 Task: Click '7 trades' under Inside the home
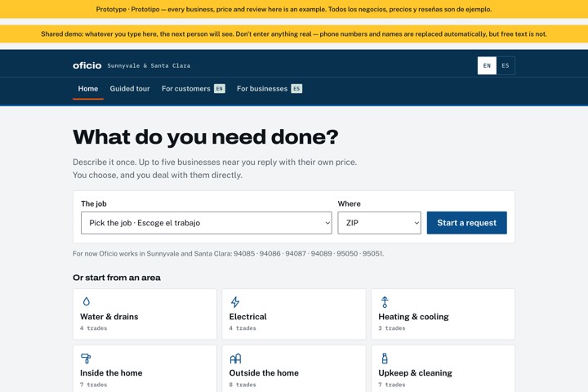(93, 385)
